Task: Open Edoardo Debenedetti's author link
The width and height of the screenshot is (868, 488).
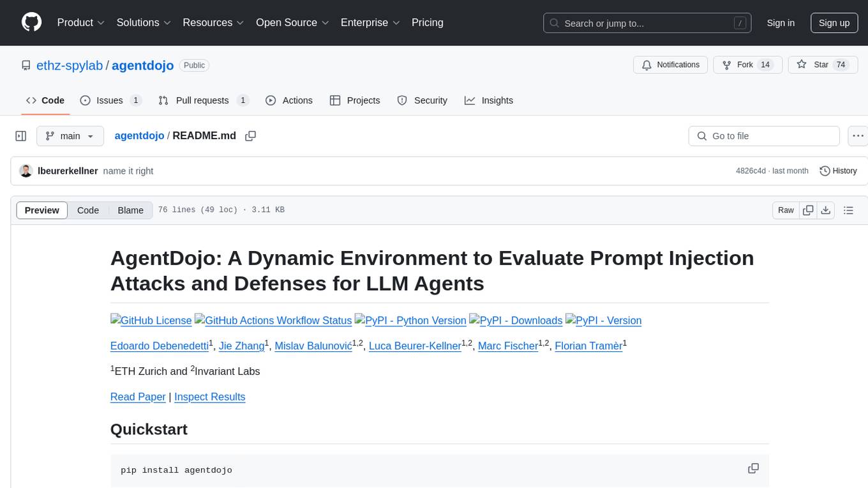Action: tap(160, 346)
